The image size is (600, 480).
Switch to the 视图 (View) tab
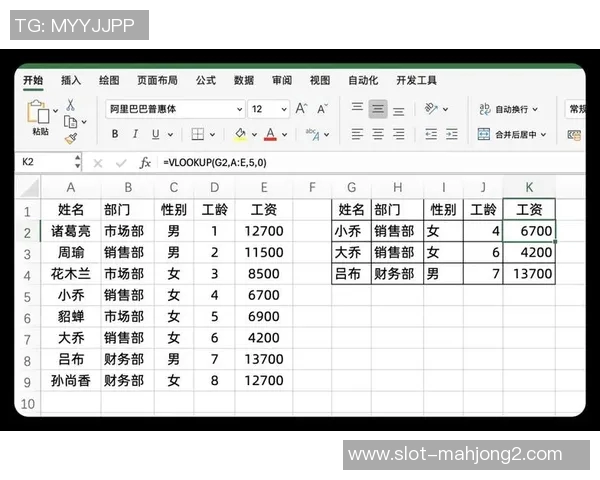(x=320, y=80)
